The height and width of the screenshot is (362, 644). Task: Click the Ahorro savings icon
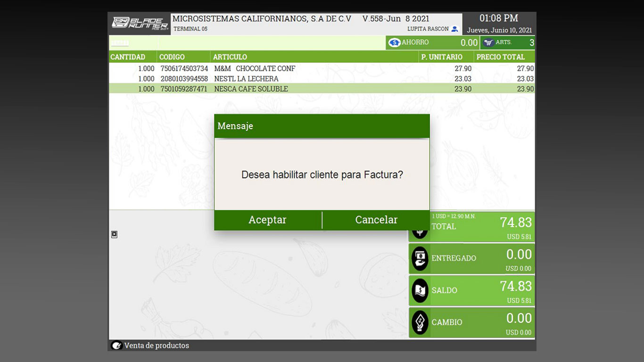point(394,43)
